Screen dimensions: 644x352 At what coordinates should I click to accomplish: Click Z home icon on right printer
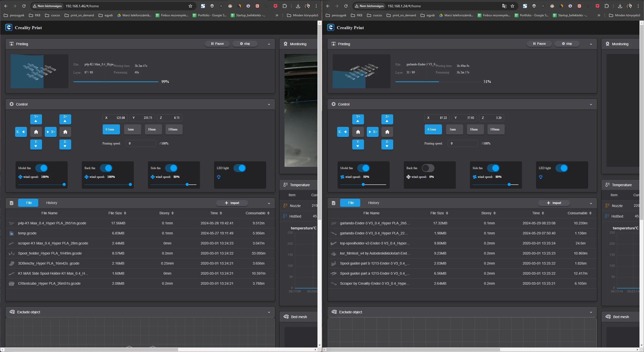pyautogui.click(x=387, y=132)
